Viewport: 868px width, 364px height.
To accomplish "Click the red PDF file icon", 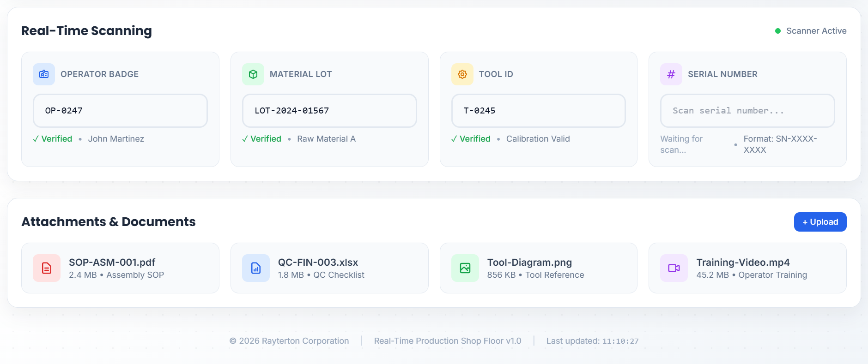I will (47, 268).
